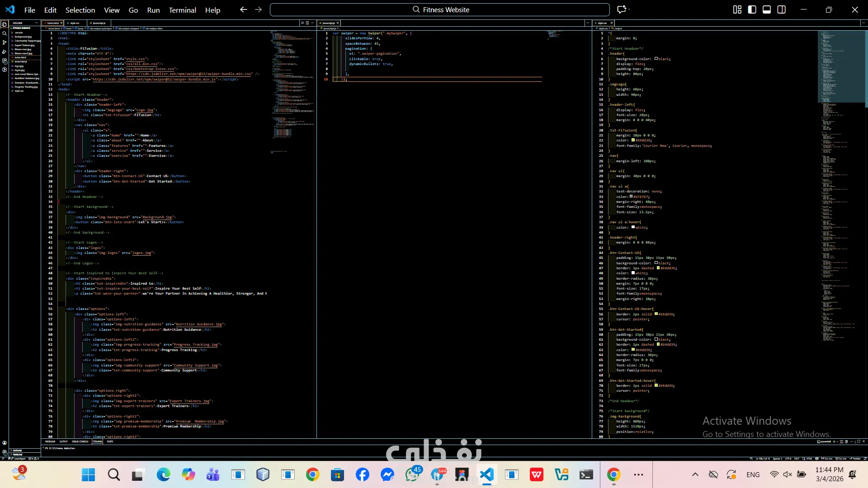Click the Accounts icon in activity bar
Screen dimensions: 868x488
[x=5, y=443]
